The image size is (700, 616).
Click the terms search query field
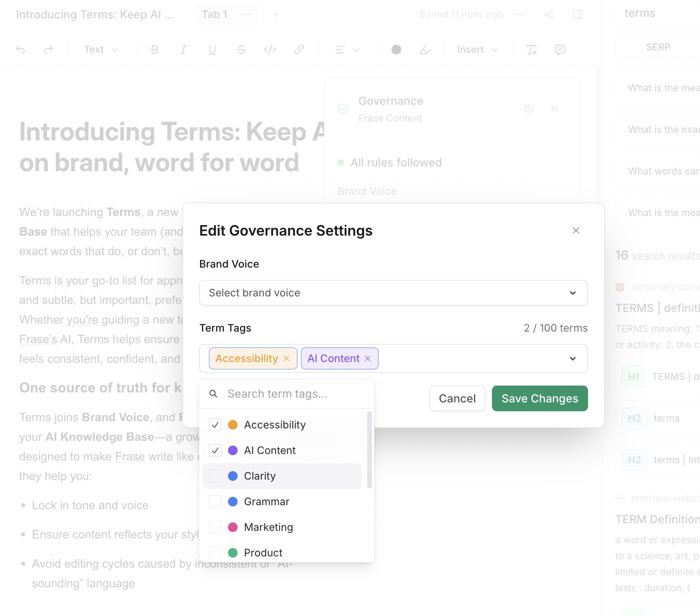tap(658, 13)
